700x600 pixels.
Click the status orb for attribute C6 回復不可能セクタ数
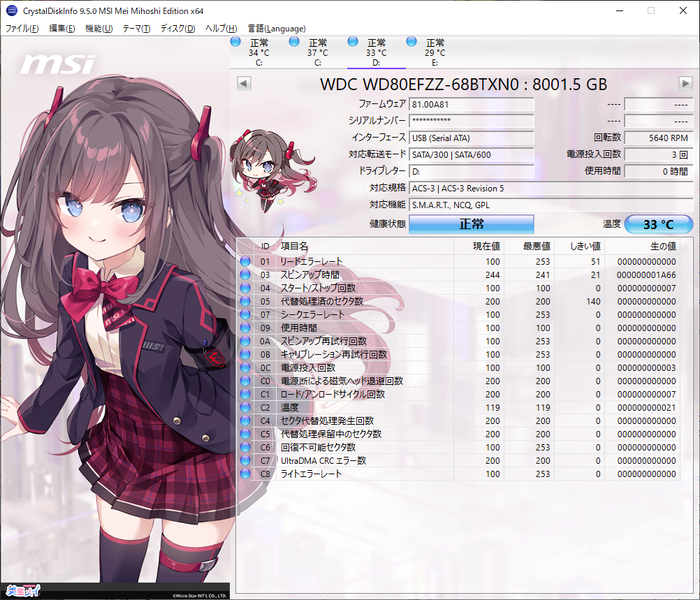click(245, 447)
